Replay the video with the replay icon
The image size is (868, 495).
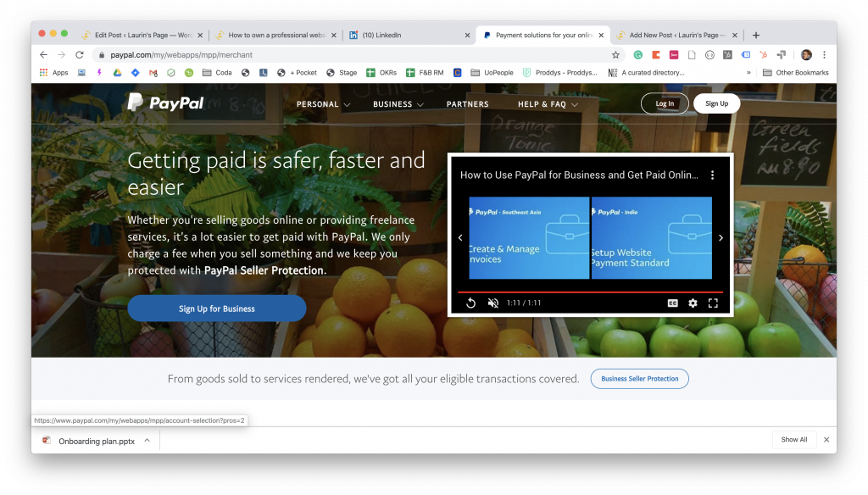(x=470, y=303)
